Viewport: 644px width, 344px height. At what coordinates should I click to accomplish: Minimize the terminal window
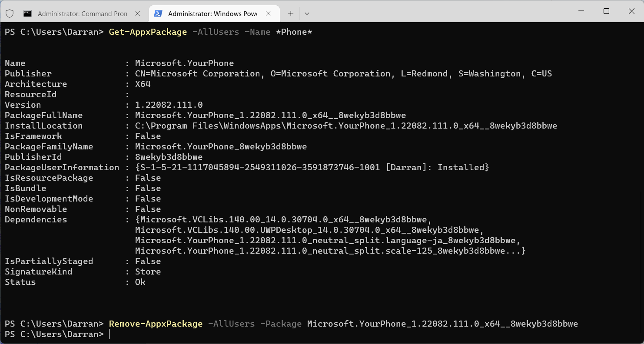point(581,11)
